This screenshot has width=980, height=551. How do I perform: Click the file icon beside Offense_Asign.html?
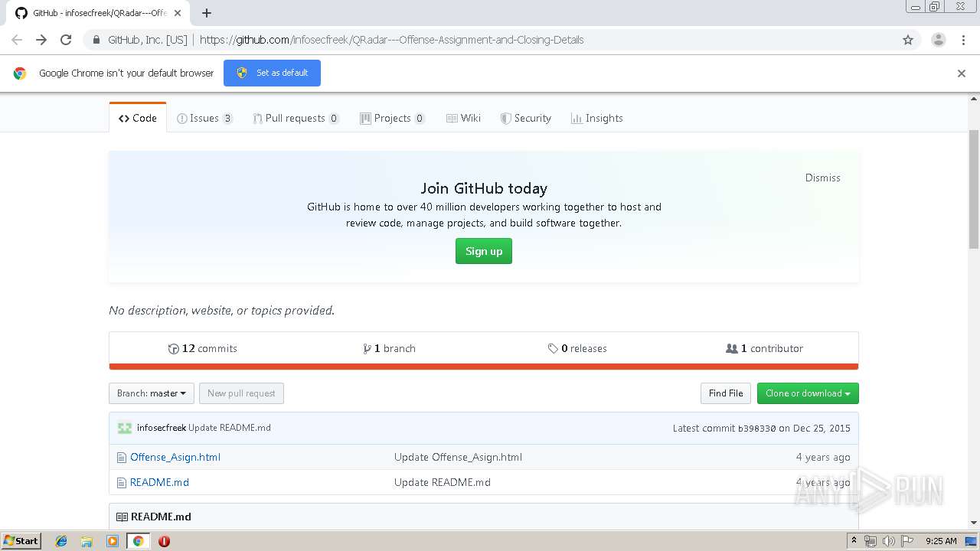[121, 458]
